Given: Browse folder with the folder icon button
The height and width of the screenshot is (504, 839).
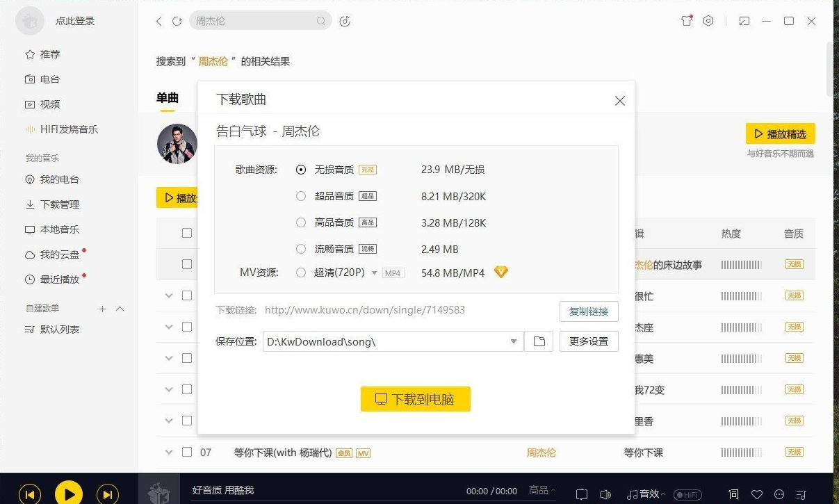Looking at the screenshot, I should (539, 341).
